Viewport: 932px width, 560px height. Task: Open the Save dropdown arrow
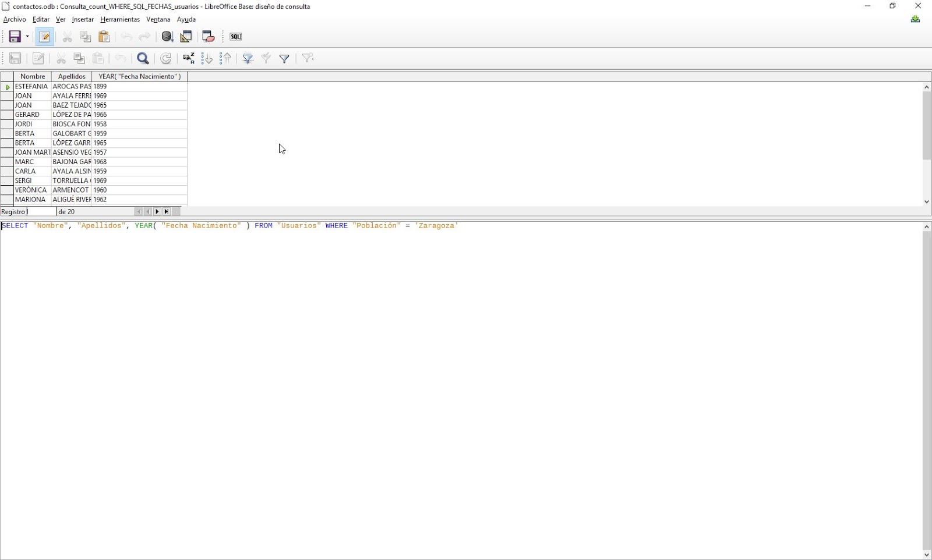click(27, 36)
